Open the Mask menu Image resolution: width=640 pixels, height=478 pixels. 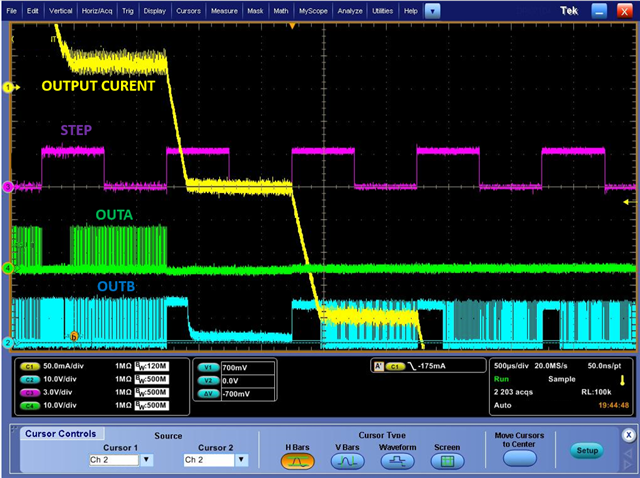(x=255, y=11)
